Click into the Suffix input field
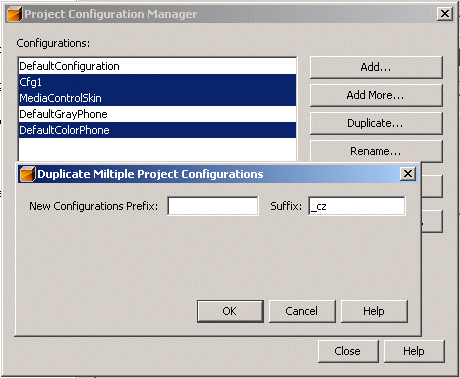460x378 pixels. [x=357, y=206]
